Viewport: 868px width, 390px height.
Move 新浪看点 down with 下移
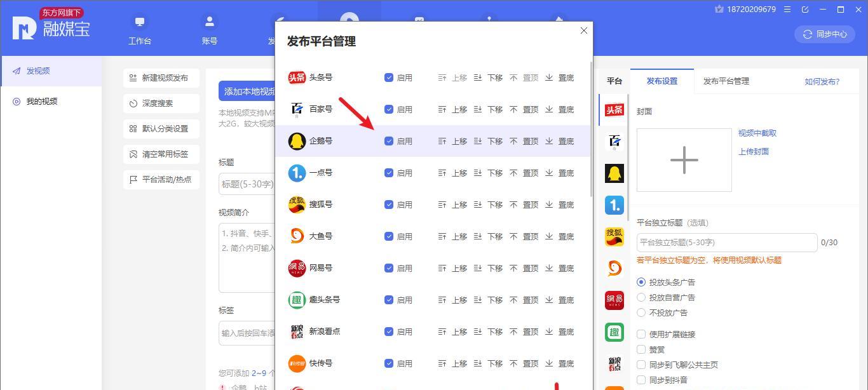pos(488,332)
